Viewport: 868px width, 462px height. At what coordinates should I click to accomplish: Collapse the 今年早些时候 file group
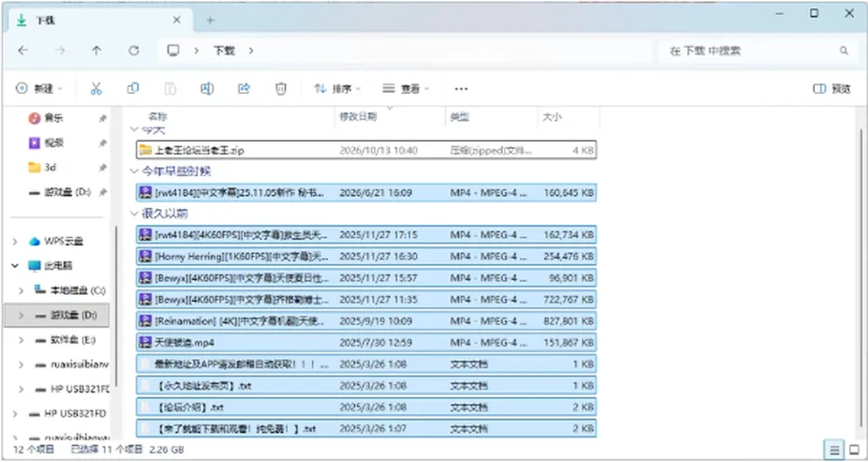(x=134, y=171)
